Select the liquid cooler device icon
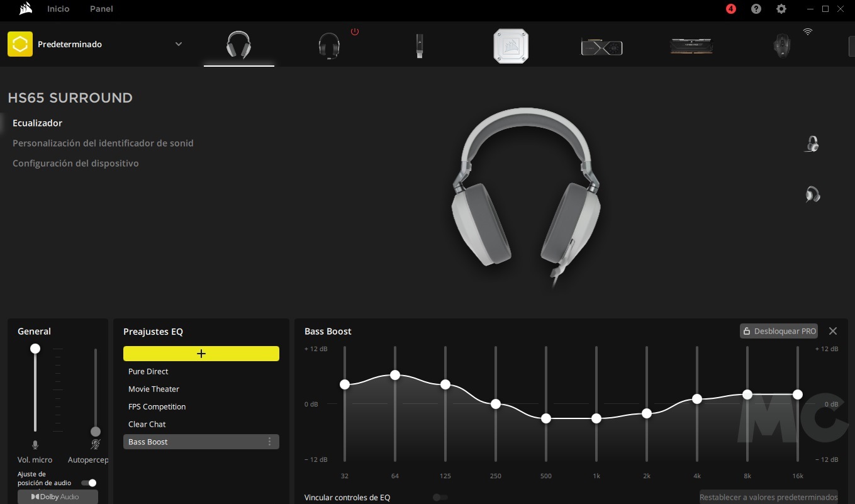Viewport: 855px width, 504px height. click(510, 46)
